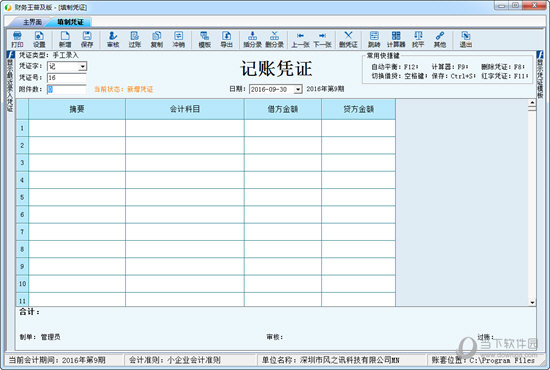Open the 其他 (Other) toolbar tool
550x370 pixels.
tap(440, 39)
